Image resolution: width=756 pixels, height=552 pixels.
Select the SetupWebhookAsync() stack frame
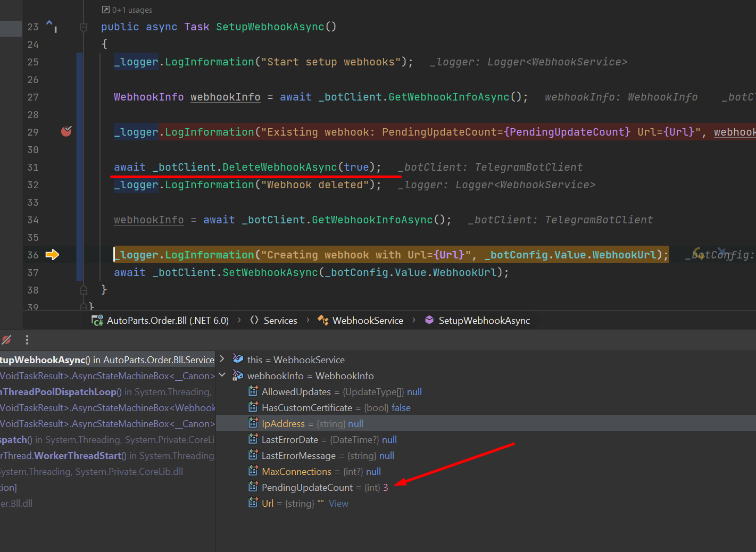(x=107, y=359)
